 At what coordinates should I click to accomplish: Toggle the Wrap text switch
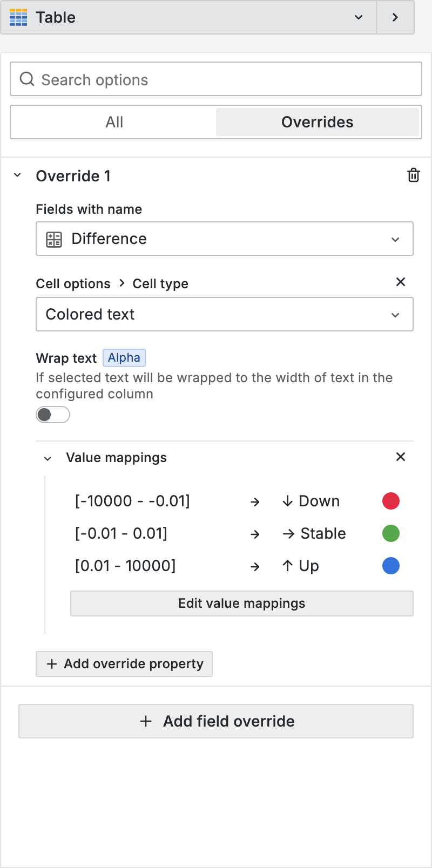point(53,415)
